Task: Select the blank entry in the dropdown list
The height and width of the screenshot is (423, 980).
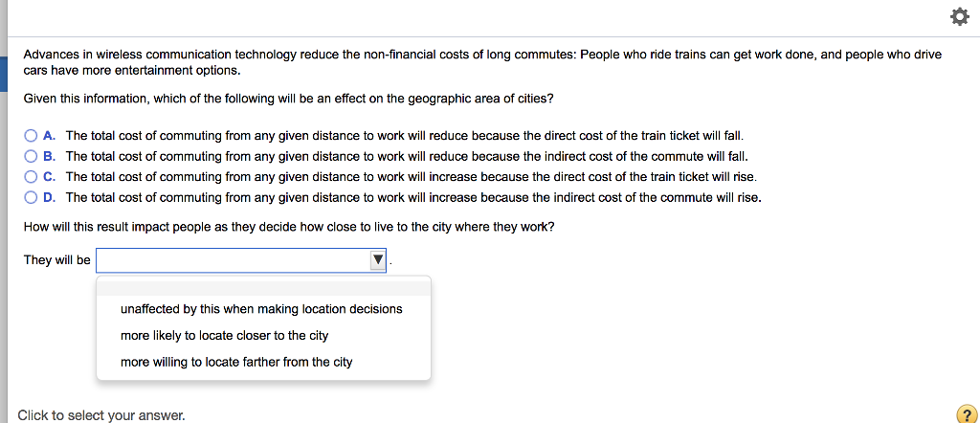Action: click(263, 287)
